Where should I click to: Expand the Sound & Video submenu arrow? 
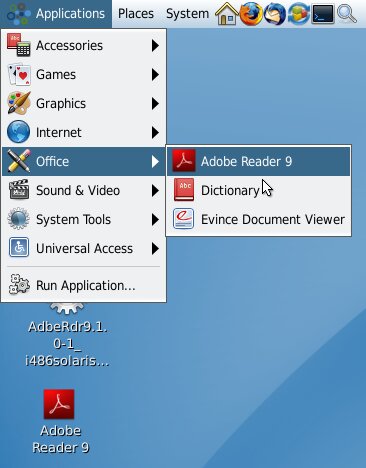tap(155, 190)
